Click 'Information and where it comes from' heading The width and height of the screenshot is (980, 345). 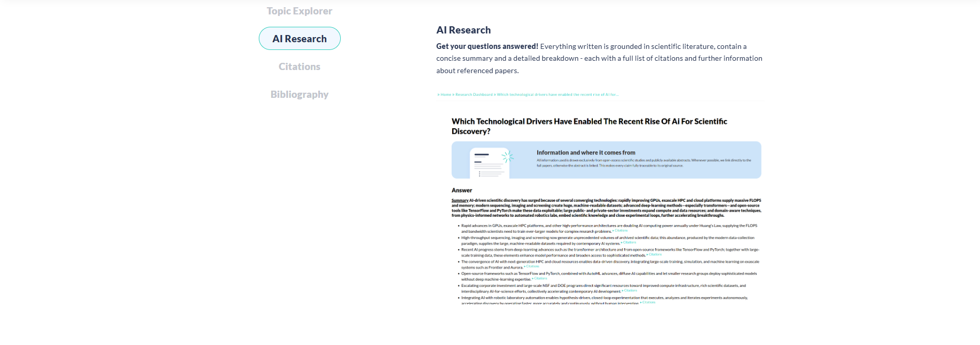point(586,152)
